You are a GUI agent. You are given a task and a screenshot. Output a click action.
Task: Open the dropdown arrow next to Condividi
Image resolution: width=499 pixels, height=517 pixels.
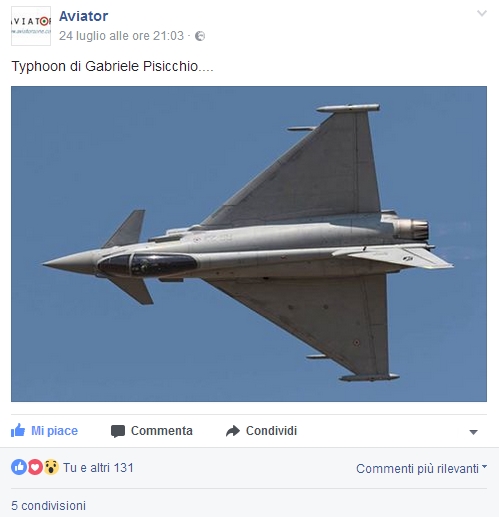click(x=473, y=432)
